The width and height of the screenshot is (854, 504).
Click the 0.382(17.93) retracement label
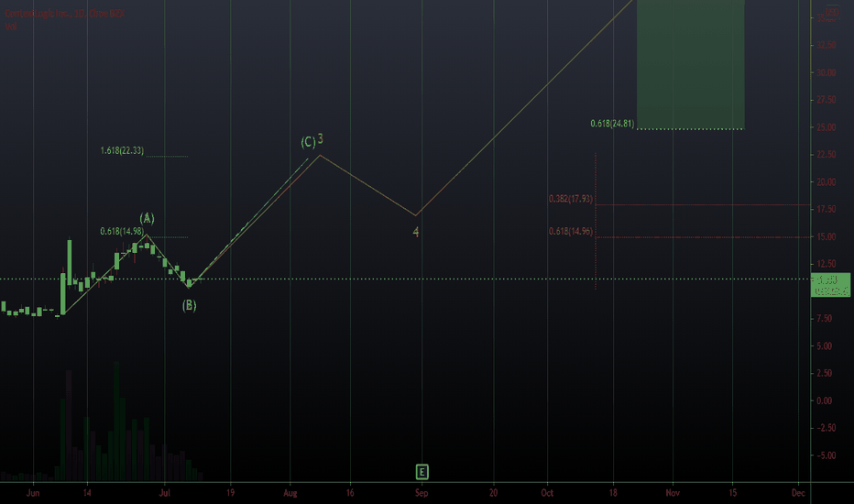(571, 199)
